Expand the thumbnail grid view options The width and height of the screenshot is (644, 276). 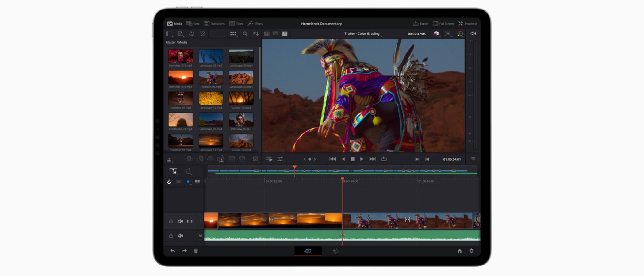click(233, 34)
